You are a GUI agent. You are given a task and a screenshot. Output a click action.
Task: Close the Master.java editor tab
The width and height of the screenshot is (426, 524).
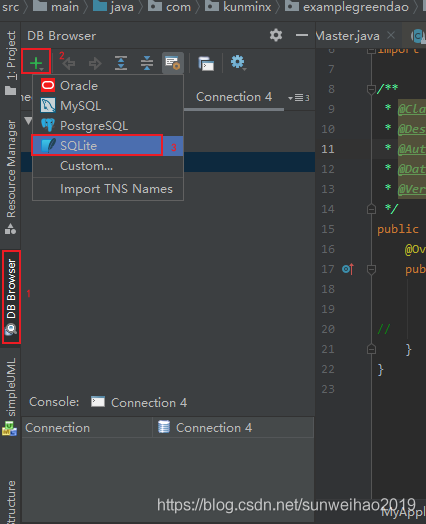[391, 35]
